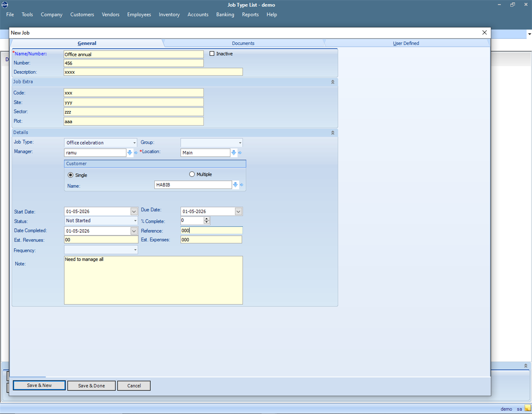Image resolution: width=532 pixels, height=414 pixels.
Task: Open the Date Completed calendar dropdown
Action: (x=134, y=231)
